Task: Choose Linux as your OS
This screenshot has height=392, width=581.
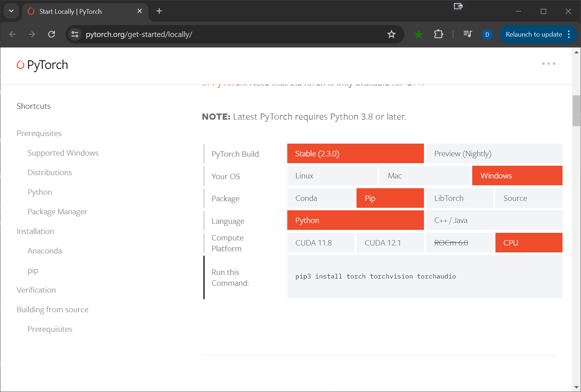Action: click(332, 176)
